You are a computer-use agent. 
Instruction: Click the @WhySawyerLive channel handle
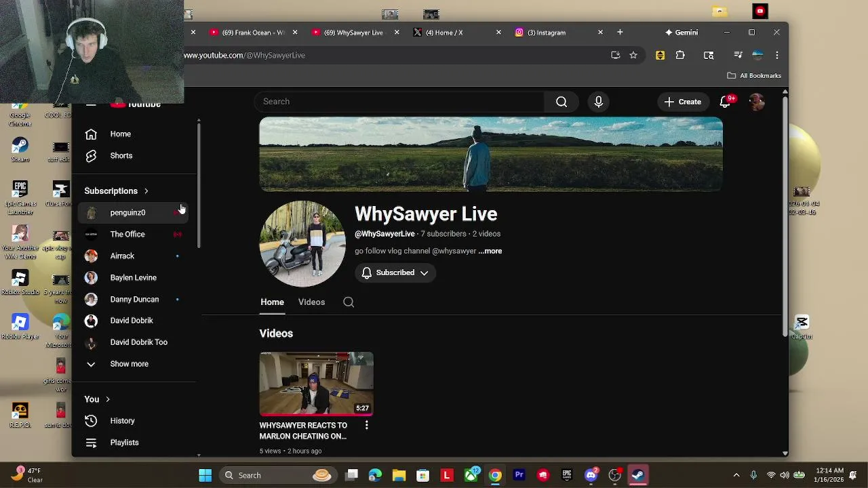(x=384, y=234)
